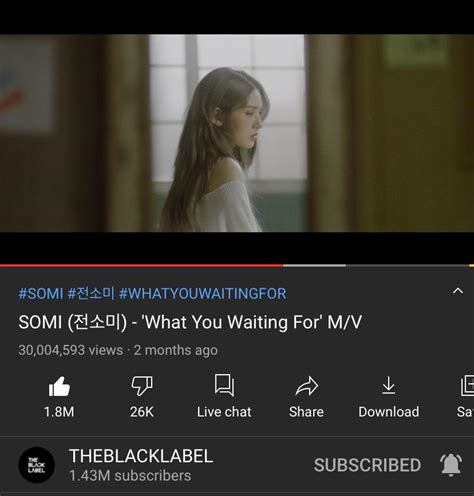Viewport: 474px width, 496px height.
Task: Tap the 30,004,593 views text
Action: point(71,350)
